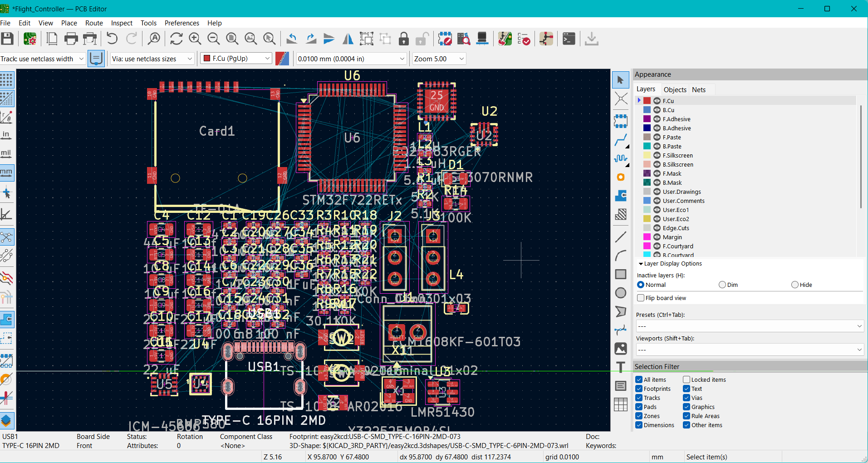Lock the selected footprint

403,39
